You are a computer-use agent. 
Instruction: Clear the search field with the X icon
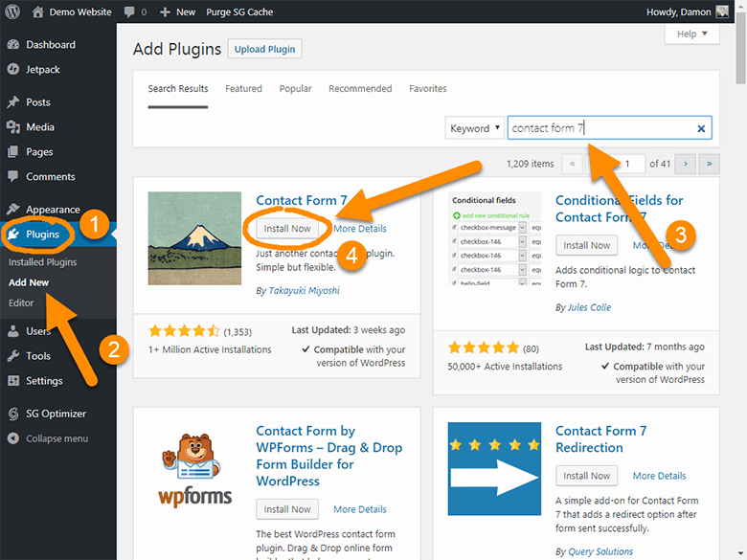point(701,128)
